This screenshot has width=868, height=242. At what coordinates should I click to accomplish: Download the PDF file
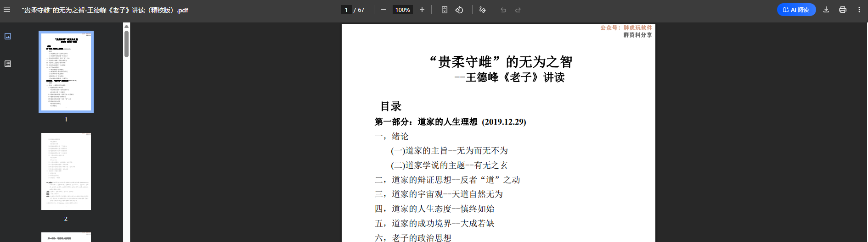[826, 10]
